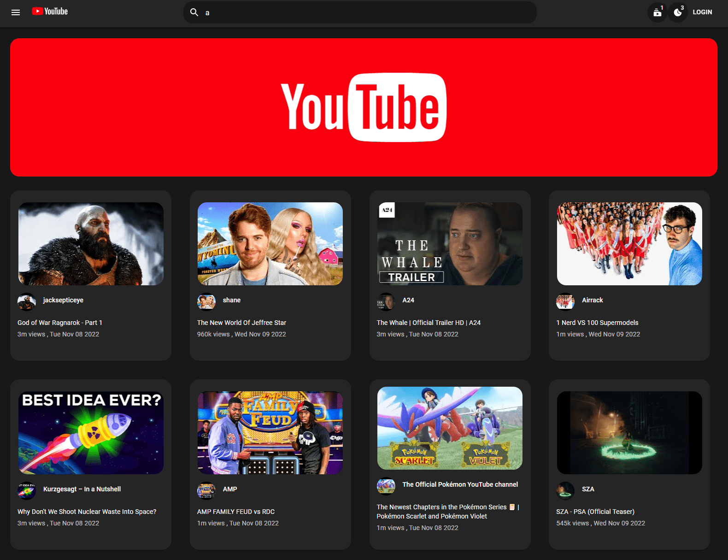
Task: Click the LOGIN button
Action: pos(702,12)
